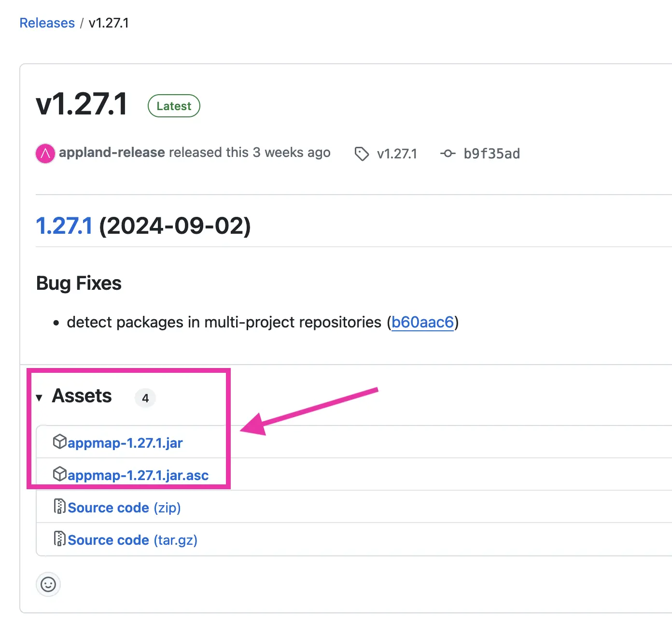Open the smiley reaction picker
The height and width of the screenshot is (623, 672).
coord(48,585)
